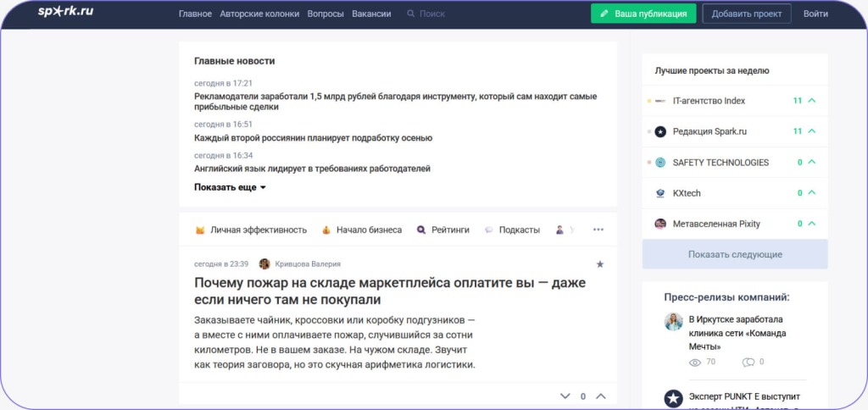Open SAFETY TECHNOLOGIES project link
The image size is (868, 410).
(721, 163)
